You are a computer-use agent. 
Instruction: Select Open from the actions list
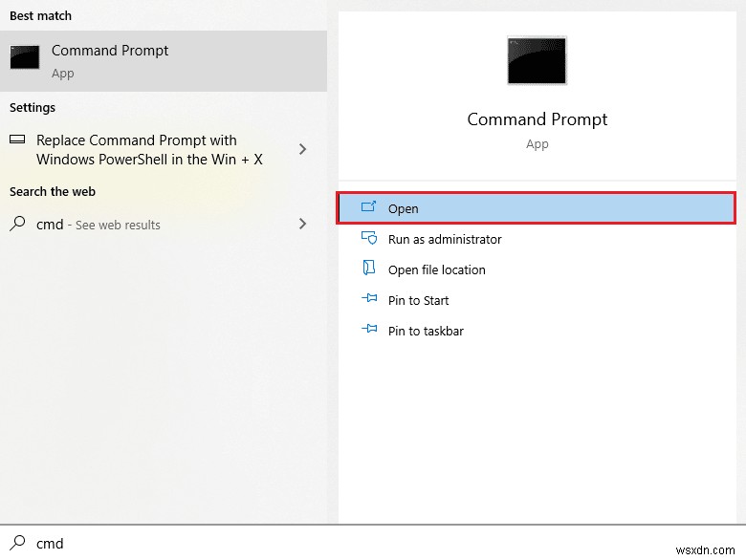click(404, 208)
